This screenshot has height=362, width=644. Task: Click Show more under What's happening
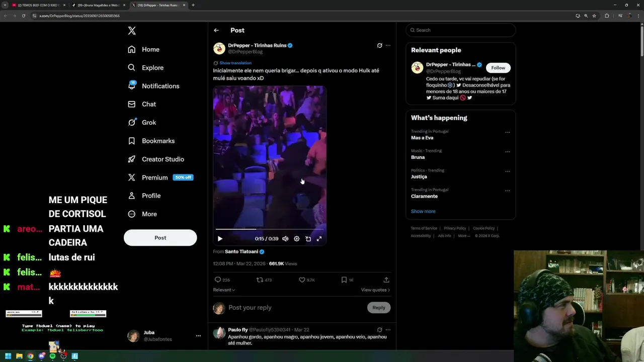click(x=423, y=211)
